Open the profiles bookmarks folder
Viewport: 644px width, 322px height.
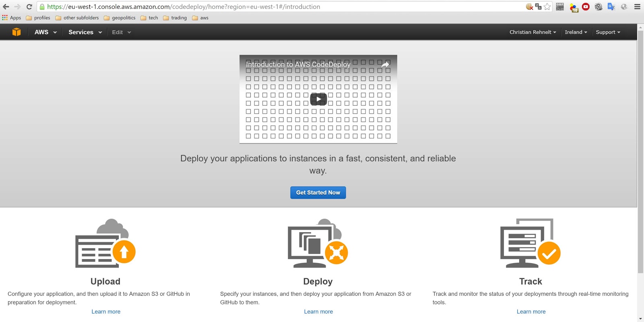[38, 18]
